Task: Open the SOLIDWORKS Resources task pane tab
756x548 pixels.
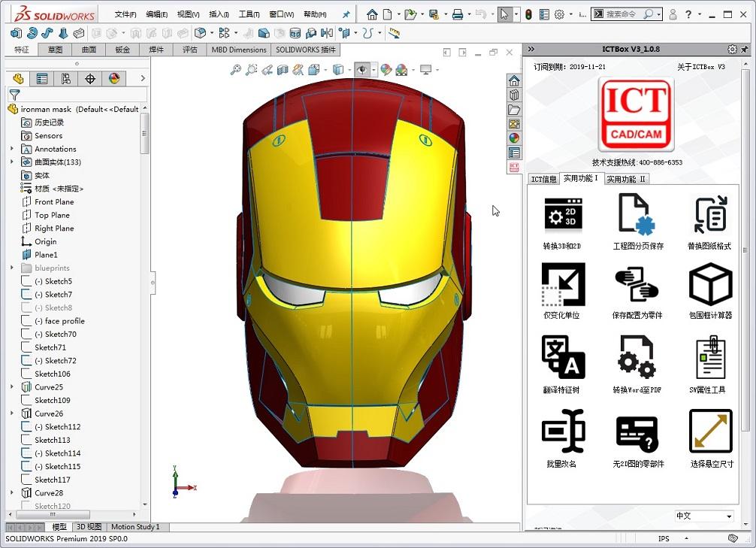Action: click(x=515, y=81)
